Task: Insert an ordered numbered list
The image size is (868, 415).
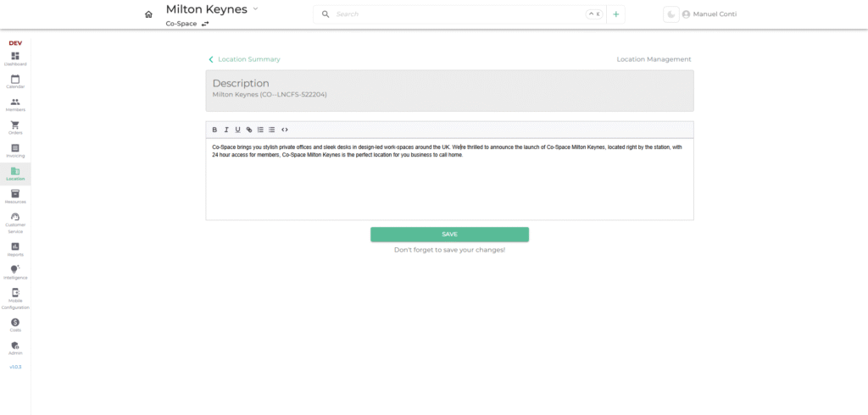Action: point(260,130)
